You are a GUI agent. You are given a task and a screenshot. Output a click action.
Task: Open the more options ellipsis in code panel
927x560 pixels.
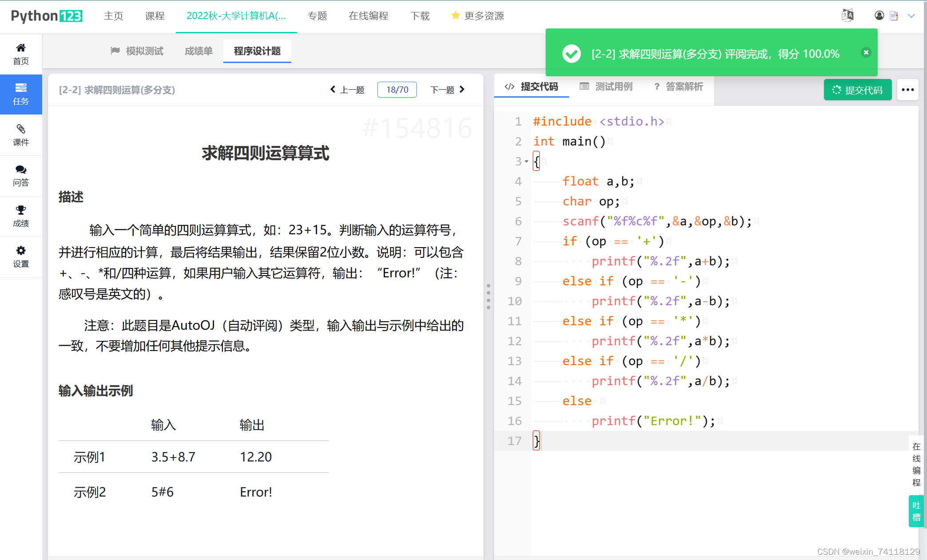(907, 90)
